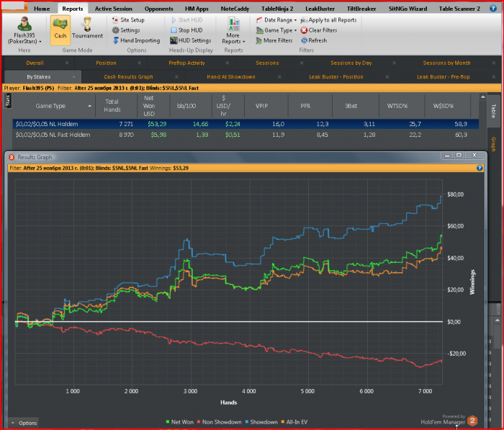504x430 pixels.
Task: Toggle Non Showdown legend series
Action: coord(219,422)
